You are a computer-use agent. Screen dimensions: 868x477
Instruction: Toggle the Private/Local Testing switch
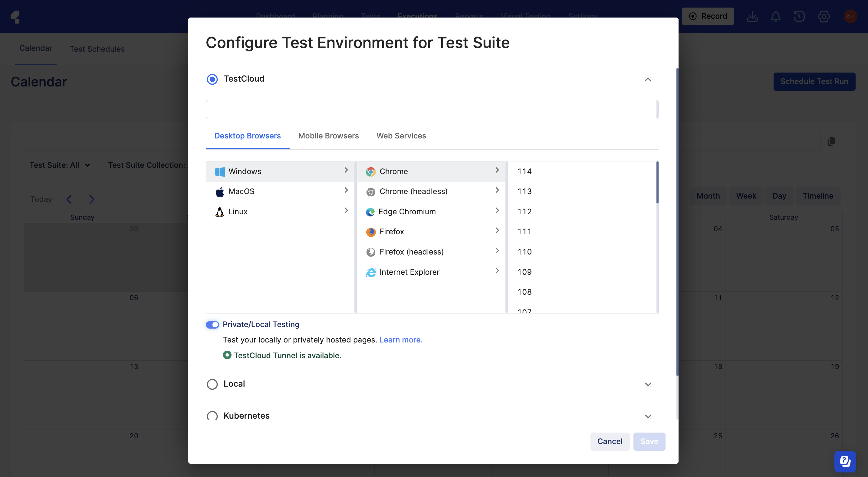click(x=212, y=324)
